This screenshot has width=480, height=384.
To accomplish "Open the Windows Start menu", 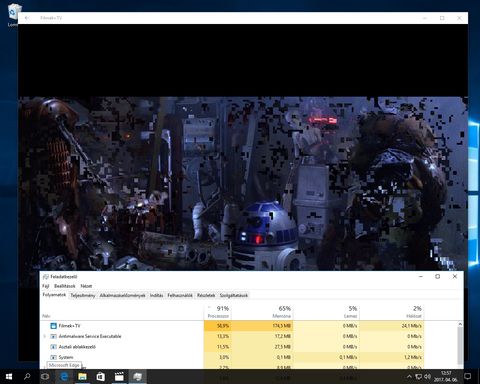I will (x=9, y=377).
